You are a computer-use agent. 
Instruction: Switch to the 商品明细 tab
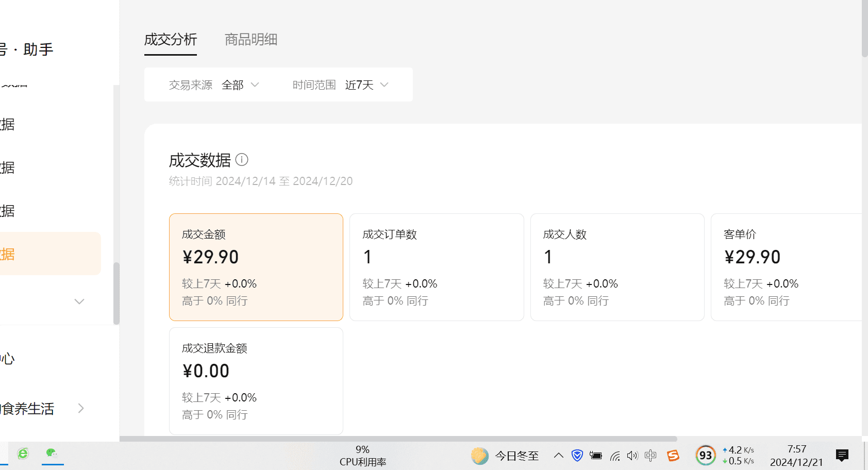[251, 40]
